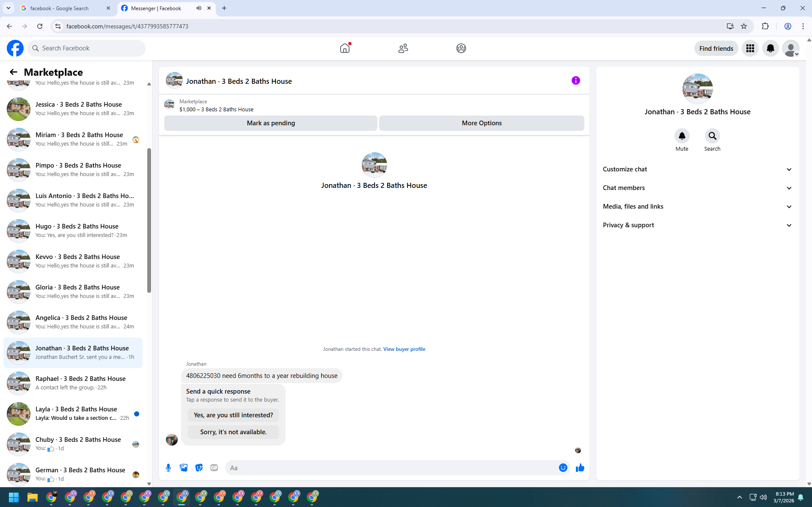Click the More Options button
This screenshot has height=507, width=812.
(x=482, y=123)
